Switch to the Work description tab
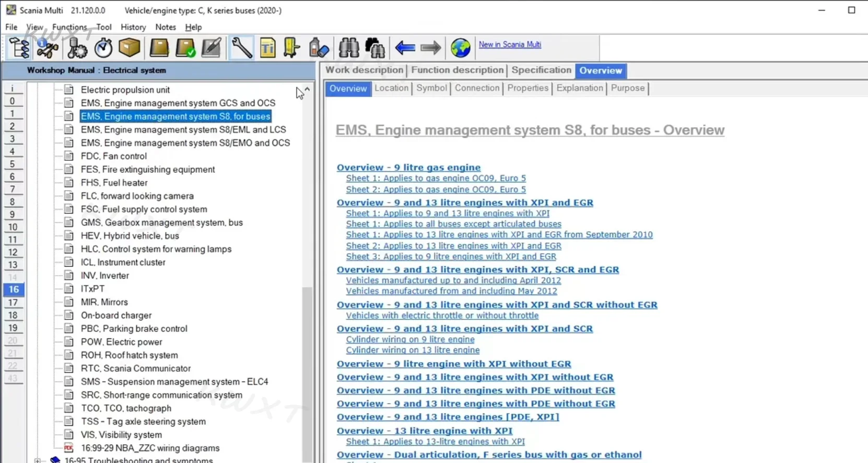Image resolution: width=868 pixels, height=463 pixels. [x=365, y=70]
